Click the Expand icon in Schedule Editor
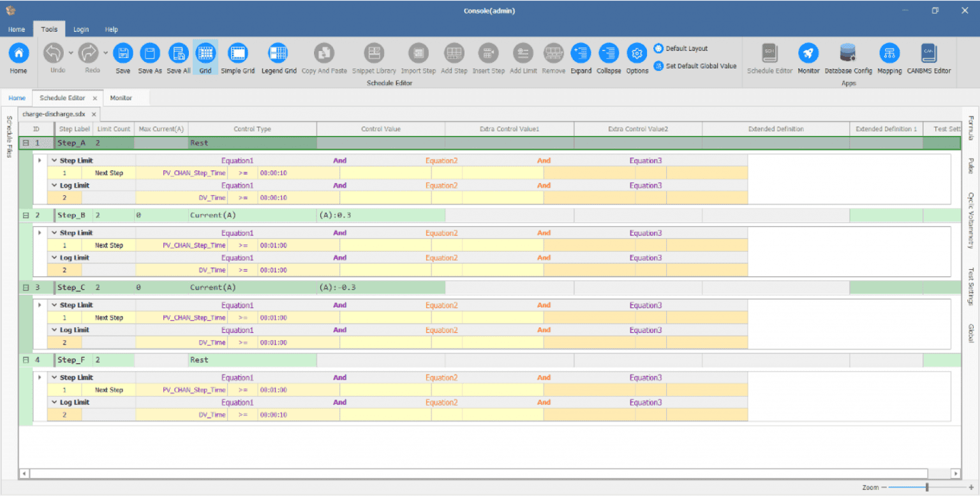This screenshot has height=497, width=980. [581, 57]
